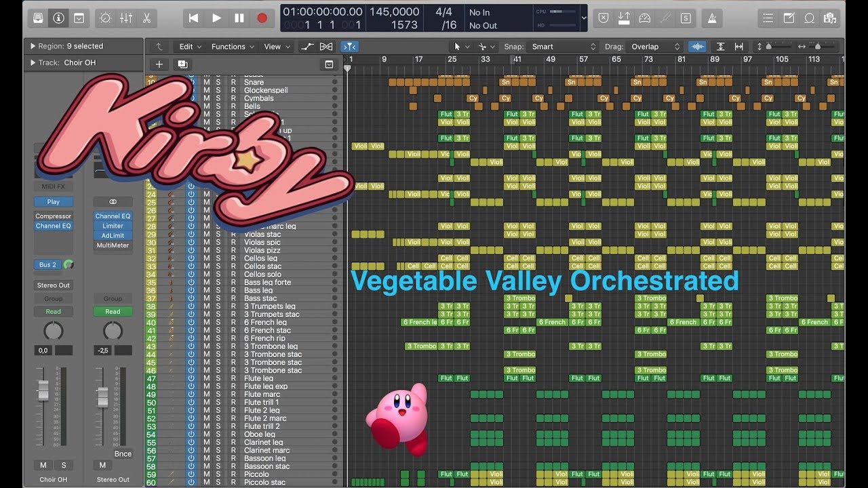
Task: Toggle the Inspector info button
Action: (59, 18)
